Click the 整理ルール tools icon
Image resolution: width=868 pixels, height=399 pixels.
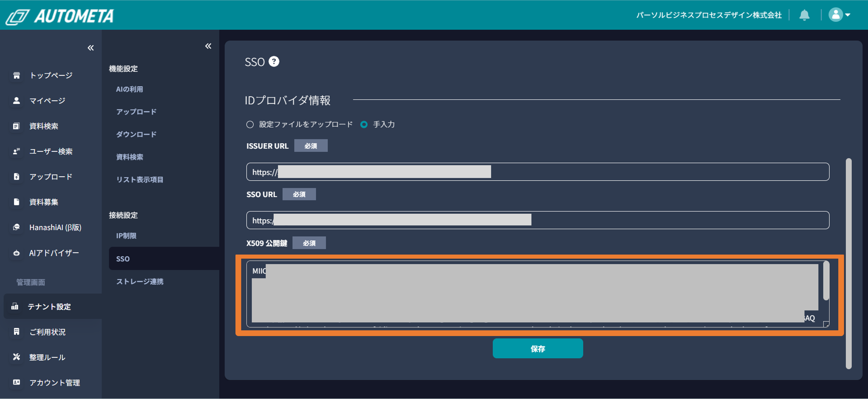point(16,357)
